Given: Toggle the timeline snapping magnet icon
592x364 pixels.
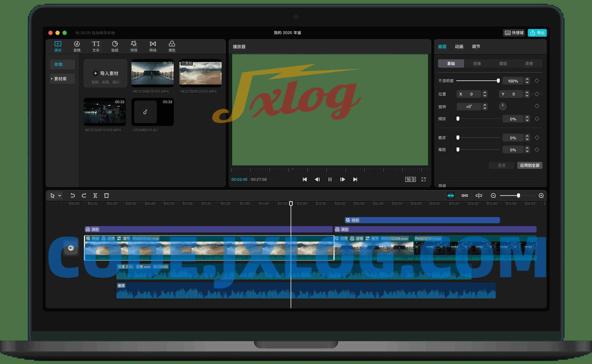Looking at the screenshot, I should click(x=451, y=195).
